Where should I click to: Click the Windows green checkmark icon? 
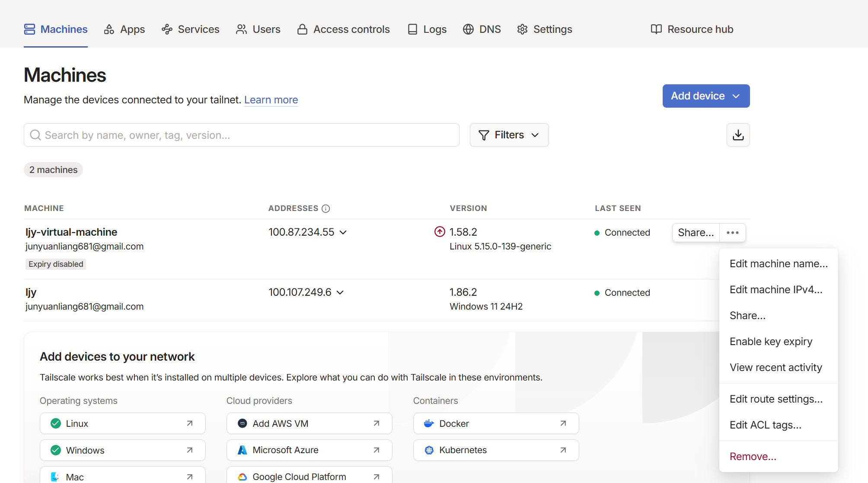[x=56, y=450]
